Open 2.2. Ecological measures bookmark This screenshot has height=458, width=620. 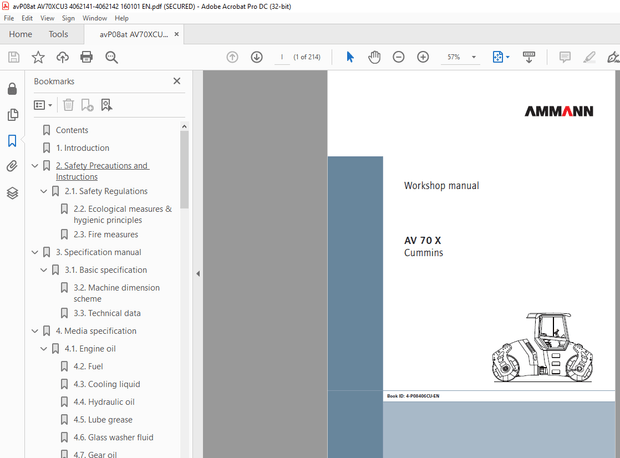pyautogui.click(x=123, y=214)
